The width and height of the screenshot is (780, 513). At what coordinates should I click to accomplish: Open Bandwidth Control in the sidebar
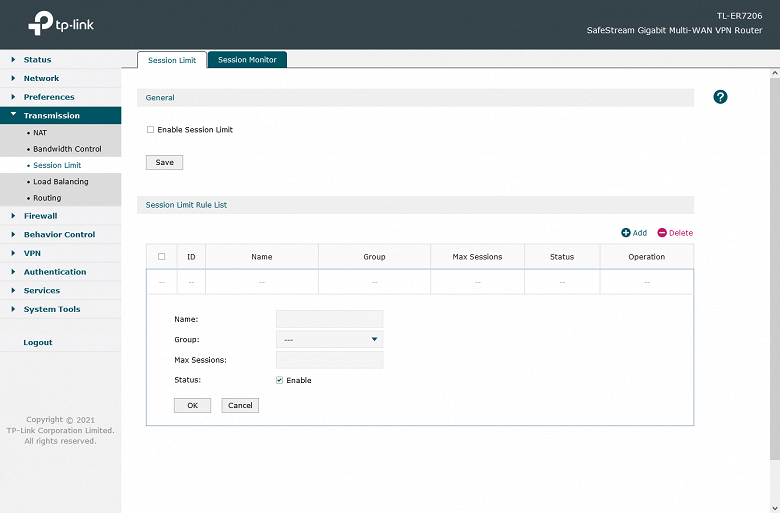tap(67, 149)
